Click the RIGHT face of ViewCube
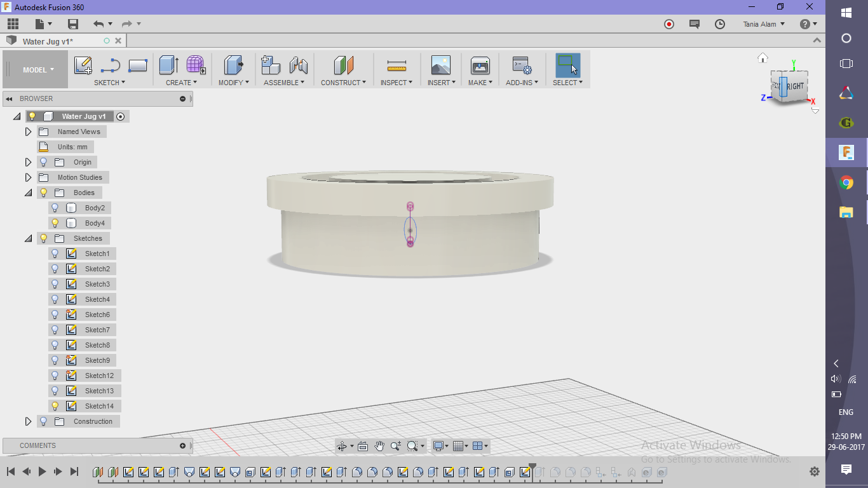Screen dimensions: 868x488 pyautogui.click(x=796, y=86)
